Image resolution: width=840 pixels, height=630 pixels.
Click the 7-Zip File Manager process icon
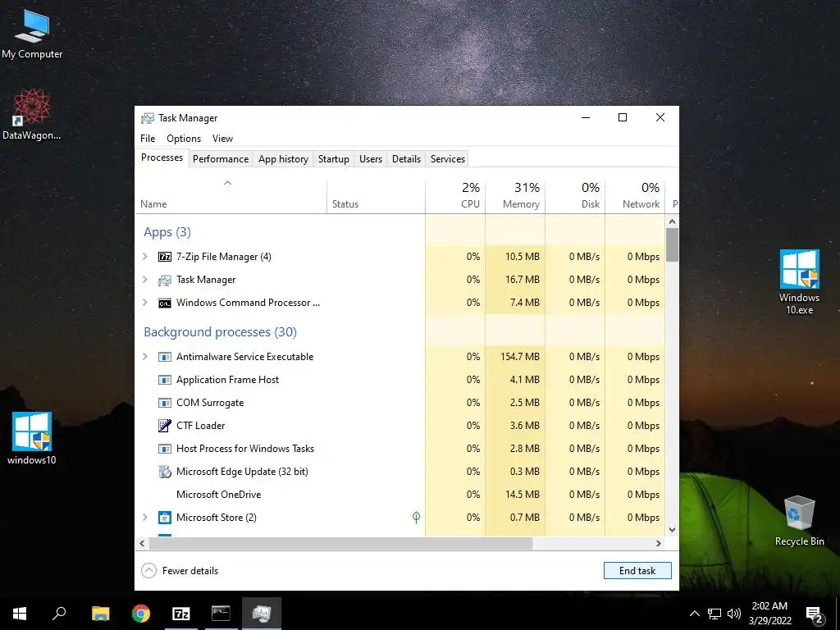164,257
